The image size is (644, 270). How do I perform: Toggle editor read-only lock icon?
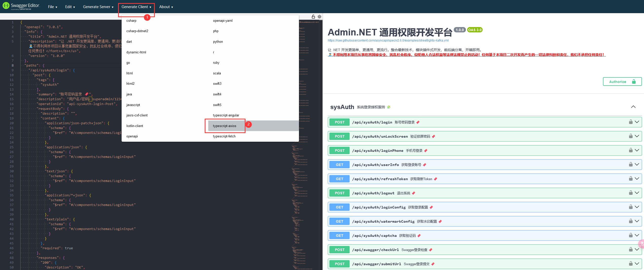point(313,17)
